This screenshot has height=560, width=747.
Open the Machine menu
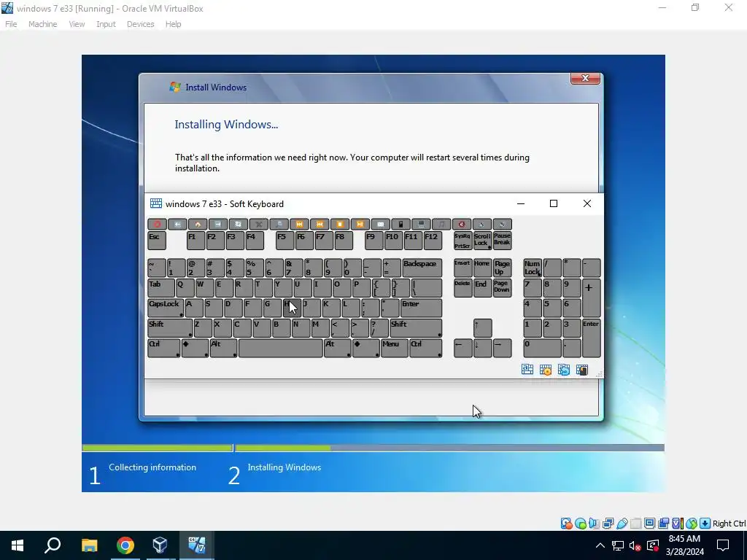pyautogui.click(x=42, y=24)
